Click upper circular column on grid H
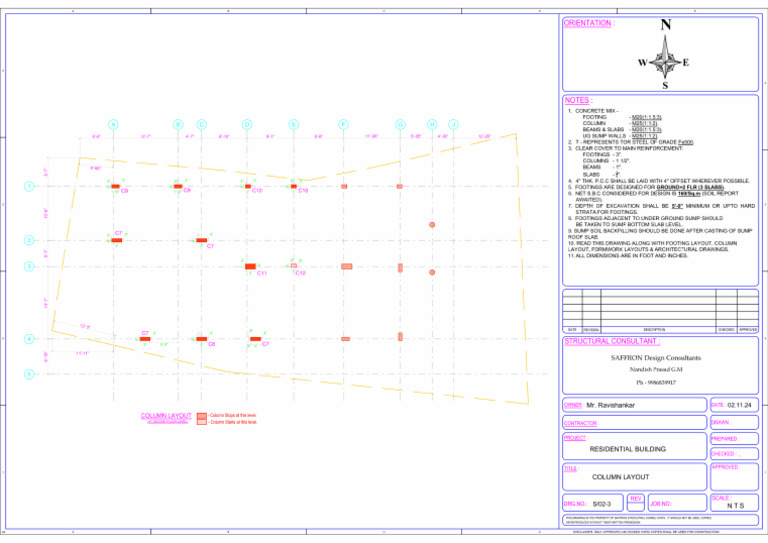The height and width of the screenshot is (543, 768). 432,225
